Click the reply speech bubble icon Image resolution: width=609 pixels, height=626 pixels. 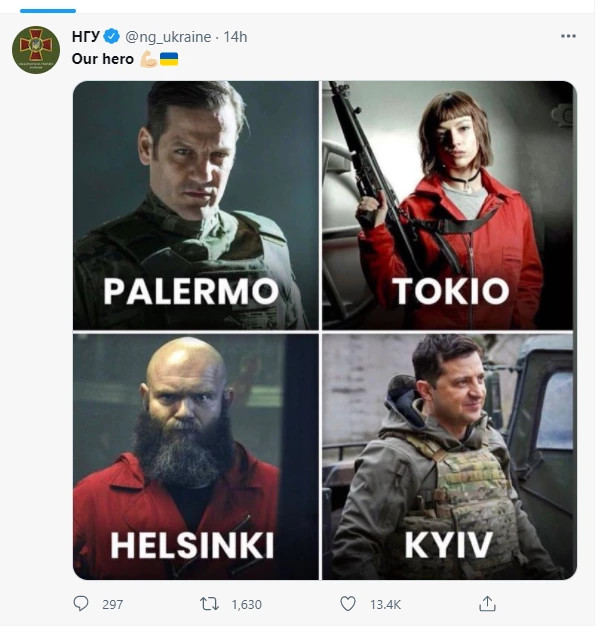pos(81,603)
